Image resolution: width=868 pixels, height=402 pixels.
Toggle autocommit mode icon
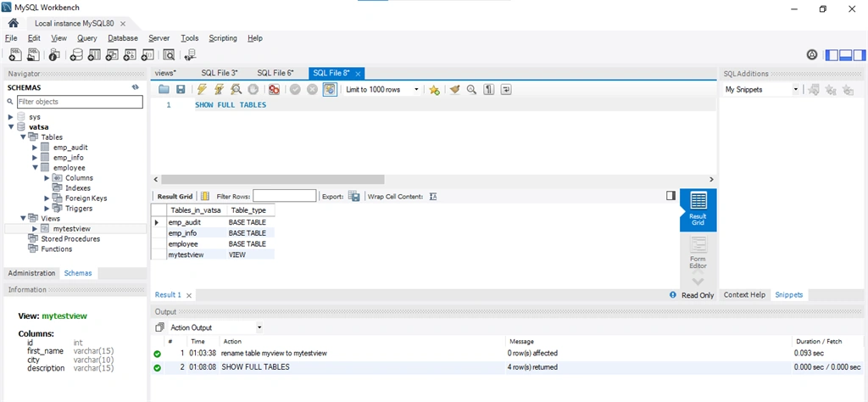[x=330, y=89]
